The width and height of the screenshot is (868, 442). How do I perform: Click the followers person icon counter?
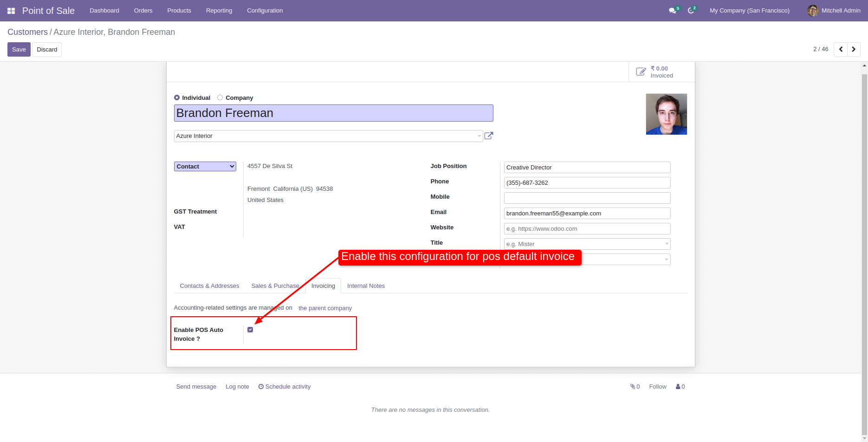(680, 387)
